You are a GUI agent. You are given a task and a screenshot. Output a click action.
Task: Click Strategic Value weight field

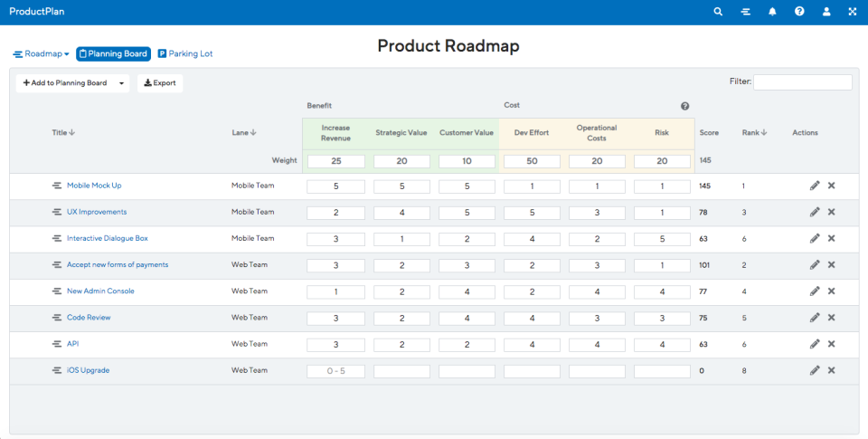point(401,161)
